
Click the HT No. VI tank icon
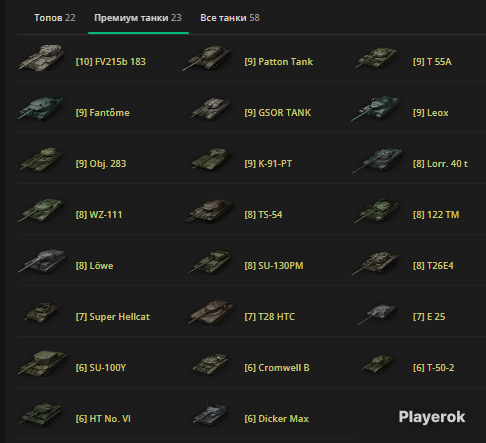41,414
